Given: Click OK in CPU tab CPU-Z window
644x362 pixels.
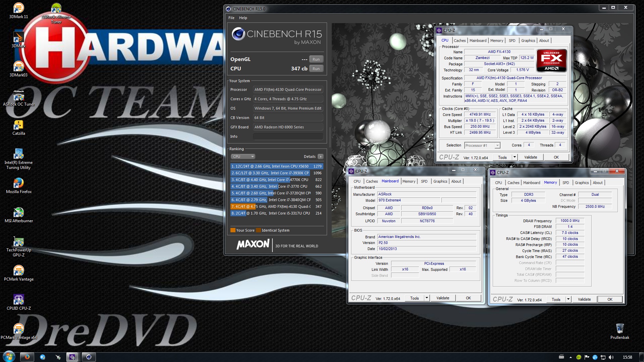Looking at the screenshot, I should [x=556, y=157].
